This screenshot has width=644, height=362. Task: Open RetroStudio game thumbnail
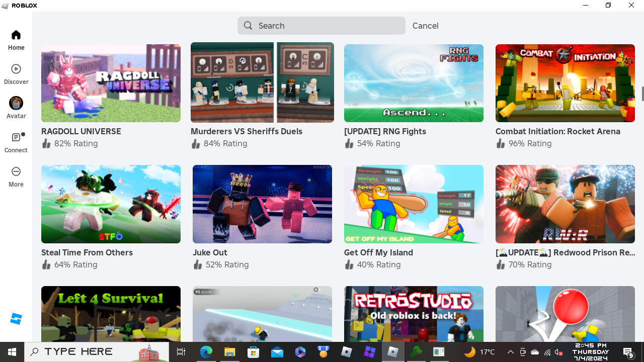[x=414, y=314]
